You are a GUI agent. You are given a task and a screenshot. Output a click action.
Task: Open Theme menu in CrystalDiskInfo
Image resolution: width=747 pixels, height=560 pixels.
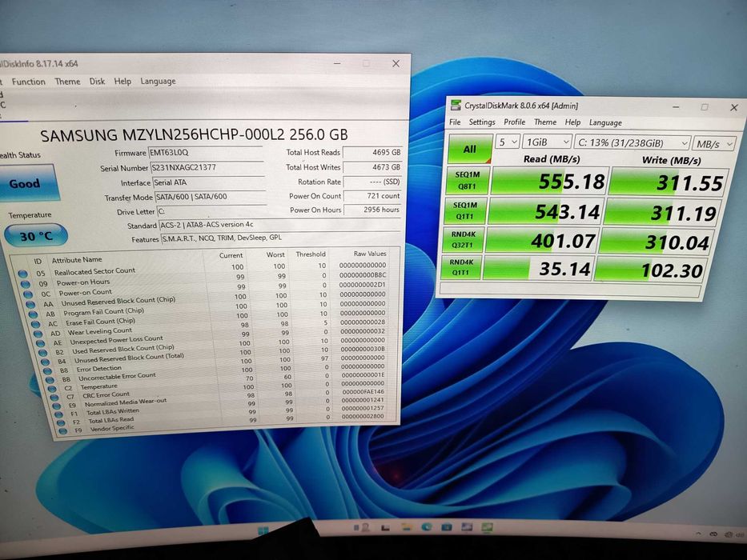[67, 82]
